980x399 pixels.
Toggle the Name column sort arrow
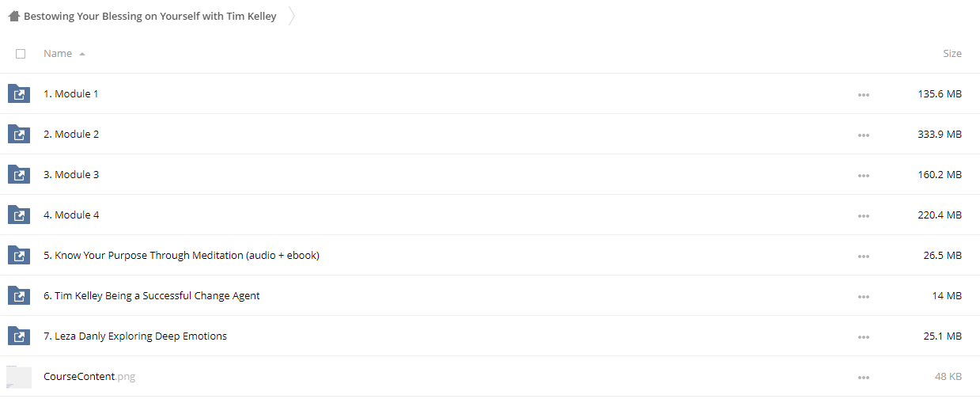82,54
